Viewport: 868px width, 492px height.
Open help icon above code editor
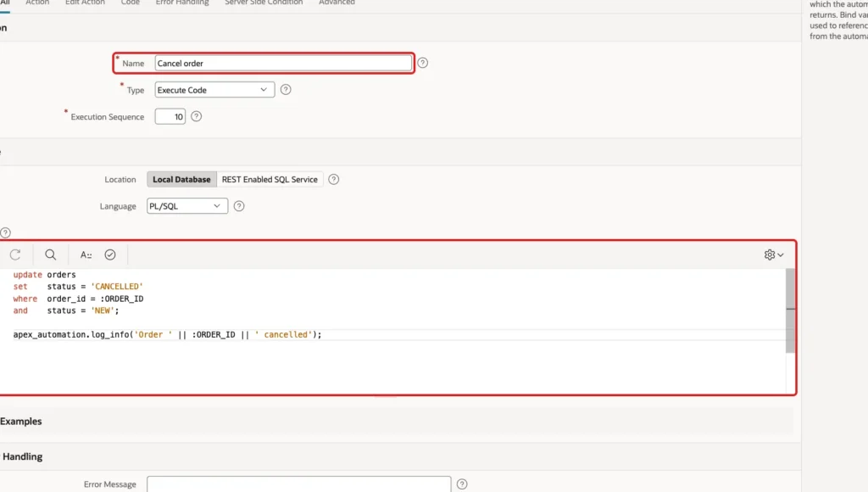[x=6, y=232]
